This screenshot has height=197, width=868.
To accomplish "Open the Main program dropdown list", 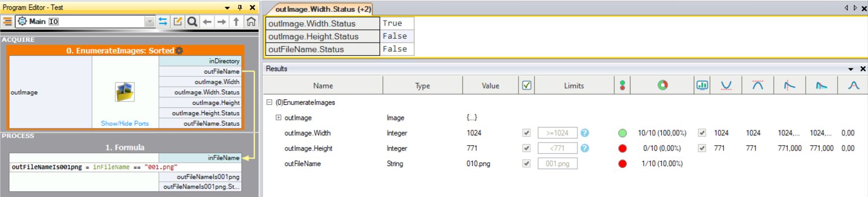I will (x=149, y=22).
